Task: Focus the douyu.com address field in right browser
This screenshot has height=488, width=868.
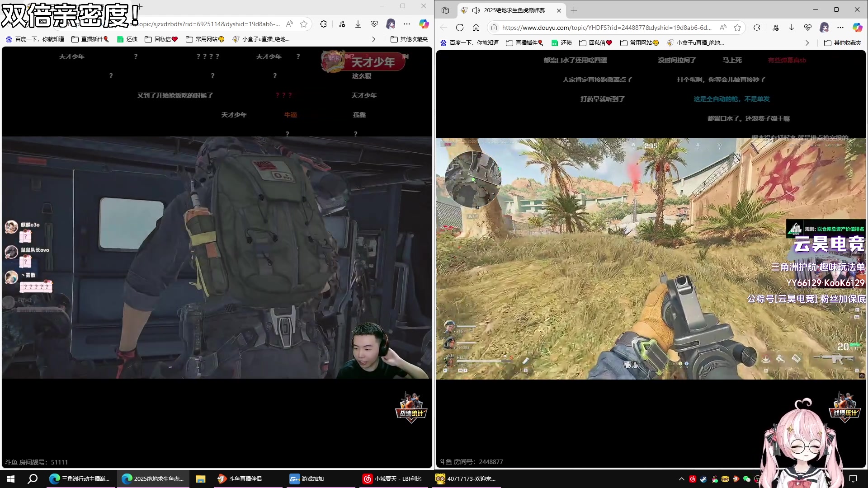Action: point(607,28)
